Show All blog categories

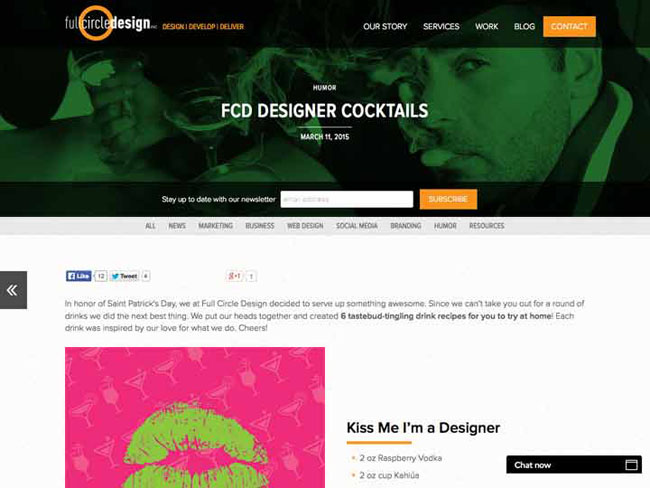[x=150, y=226]
